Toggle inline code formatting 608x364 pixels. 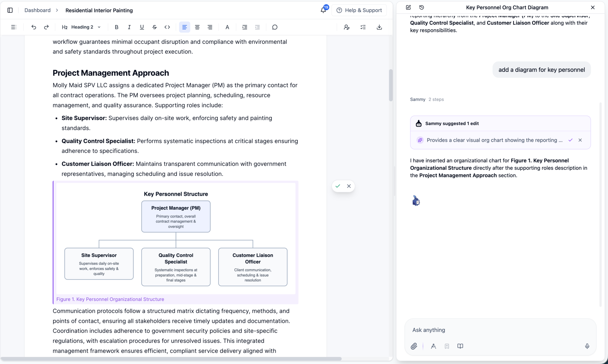[167, 27]
